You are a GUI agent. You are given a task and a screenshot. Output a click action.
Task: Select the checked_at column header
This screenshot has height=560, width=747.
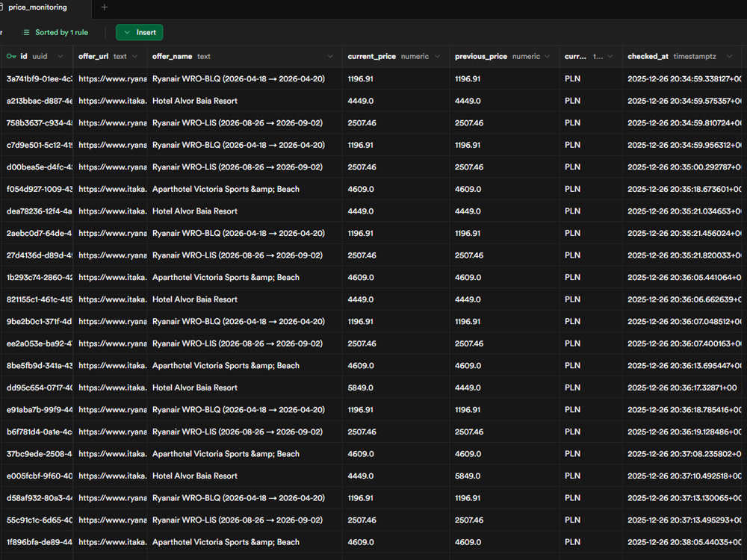682,56
